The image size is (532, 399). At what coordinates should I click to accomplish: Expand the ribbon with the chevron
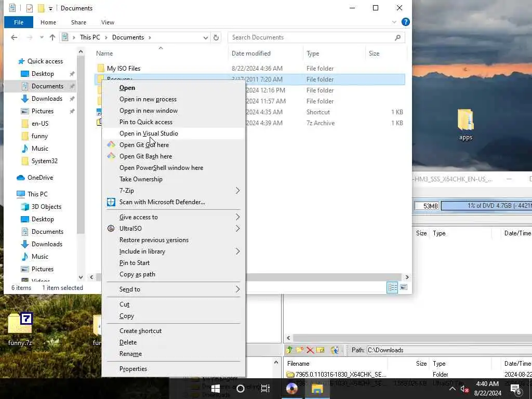click(x=394, y=22)
